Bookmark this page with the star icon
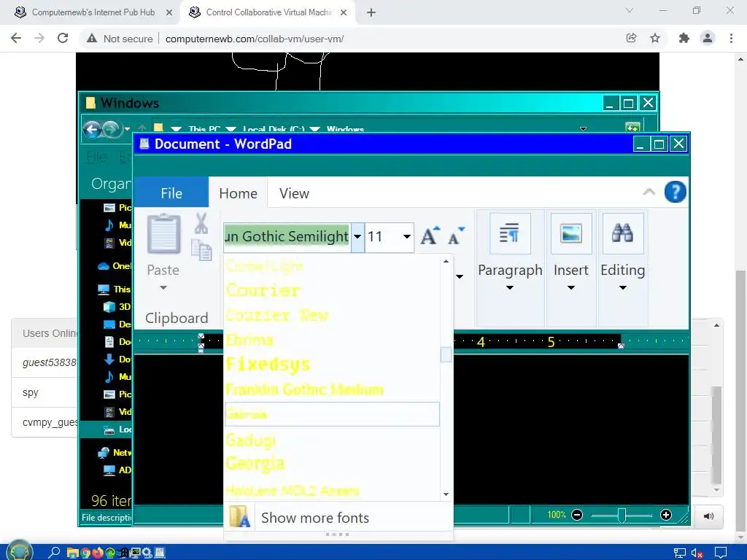Image resolution: width=747 pixels, height=560 pixels. pos(655,38)
